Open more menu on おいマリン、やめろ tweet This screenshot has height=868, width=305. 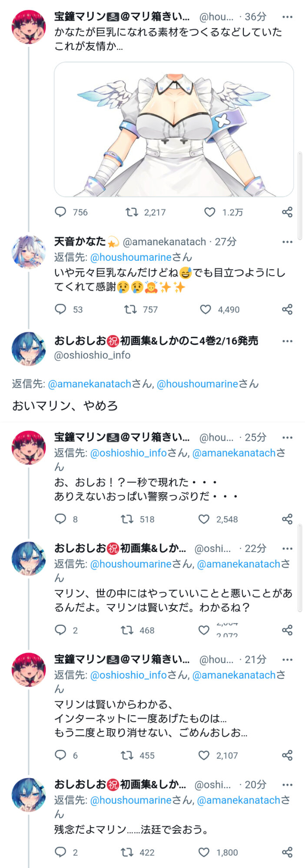[287, 341]
